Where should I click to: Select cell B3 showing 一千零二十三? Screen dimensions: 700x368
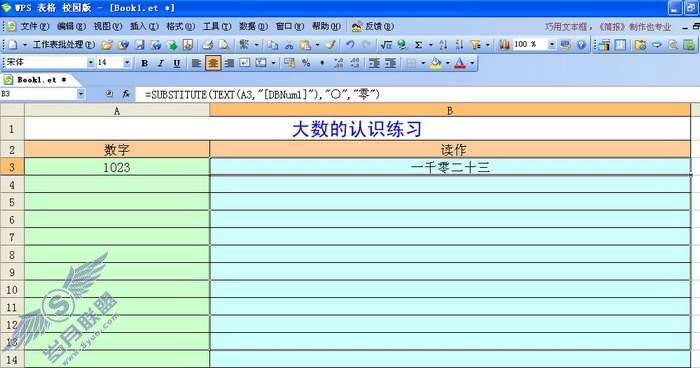pos(450,167)
